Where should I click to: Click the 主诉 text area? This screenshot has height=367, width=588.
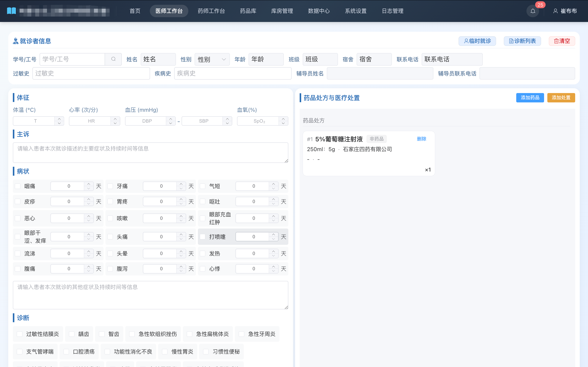click(150, 152)
